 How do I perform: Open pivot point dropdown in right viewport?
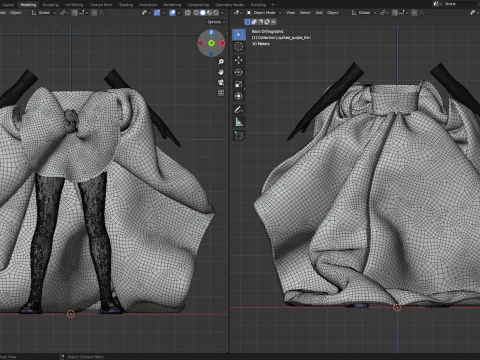point(384,13)
